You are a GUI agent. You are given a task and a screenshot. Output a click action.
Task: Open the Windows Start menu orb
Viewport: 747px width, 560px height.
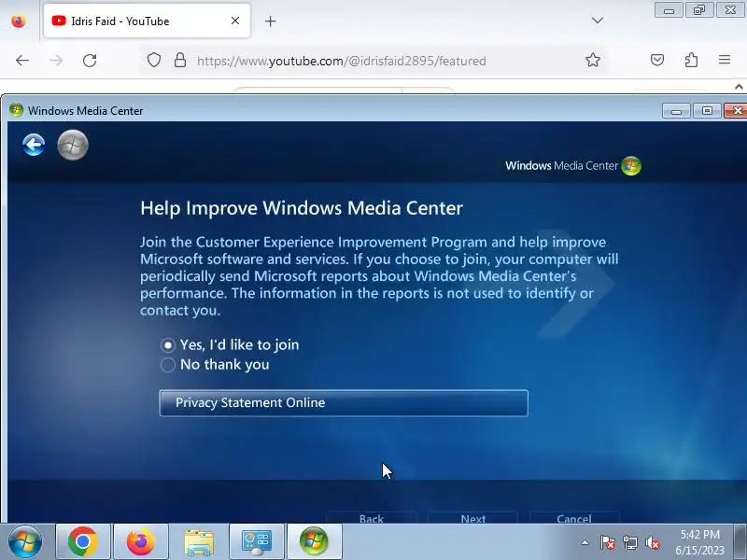(25, 541)
